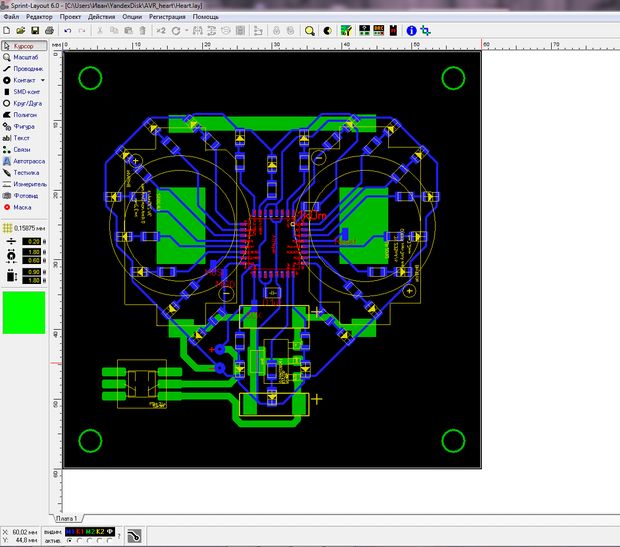Viewport: 620px width, 547px height.
Task: Toggle visibility of the M2 layer
Action: 89,531
